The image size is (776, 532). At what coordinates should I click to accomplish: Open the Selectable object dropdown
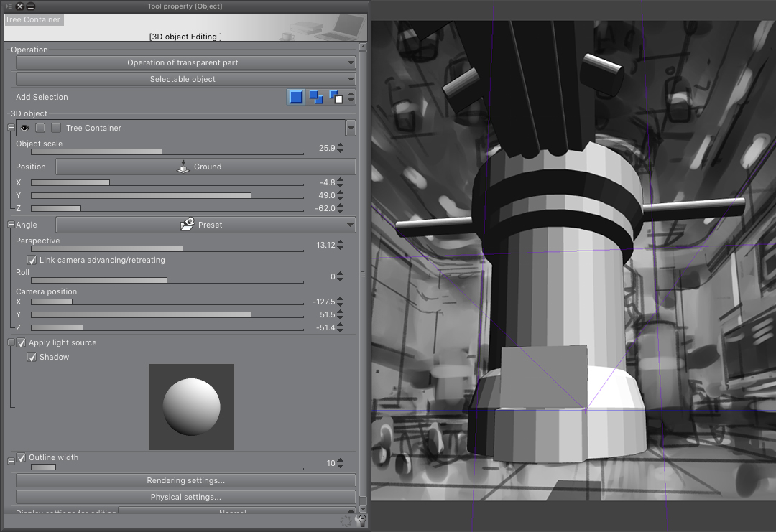(x=185, y=80)
